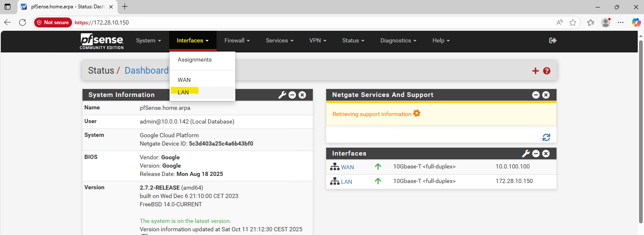The image size is (644, 235).
Task: Click the Interfaces widget wrench icon
Action: (526, 153)
